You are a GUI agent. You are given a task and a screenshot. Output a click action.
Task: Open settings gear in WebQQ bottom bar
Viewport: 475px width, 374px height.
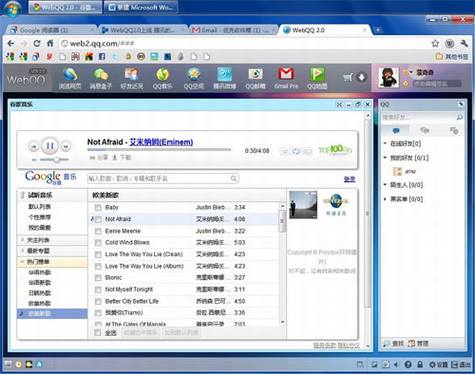coord(438,364)
